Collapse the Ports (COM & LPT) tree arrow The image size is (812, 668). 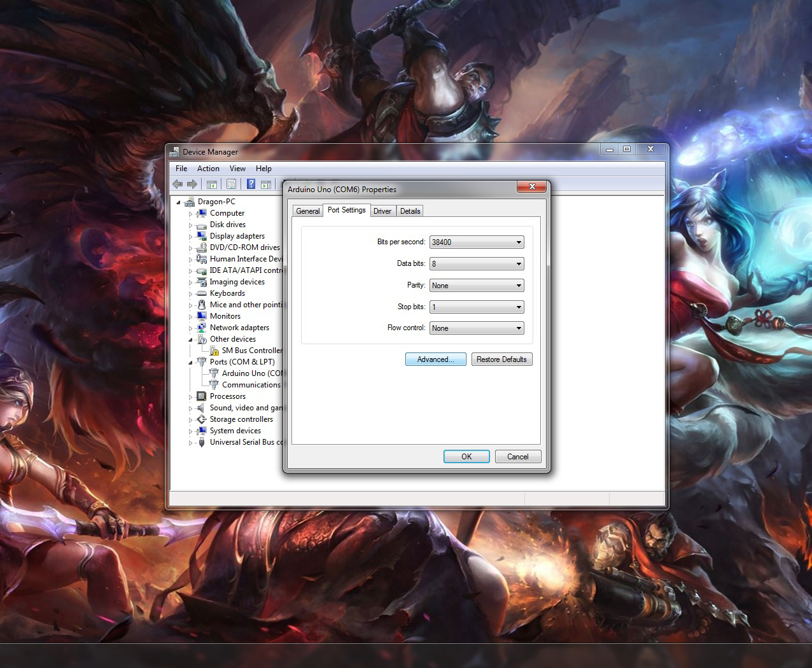coord(190,363)
